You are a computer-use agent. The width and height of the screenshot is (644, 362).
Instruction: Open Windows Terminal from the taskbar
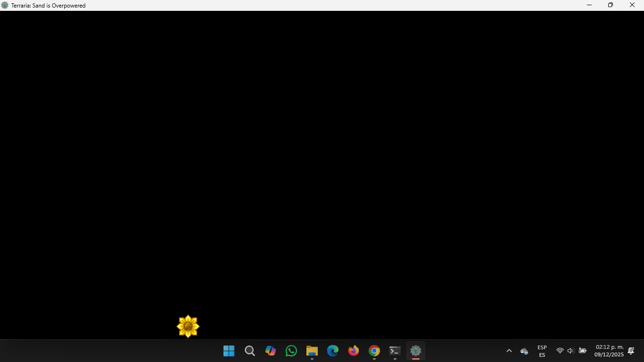tap(395, 351)
